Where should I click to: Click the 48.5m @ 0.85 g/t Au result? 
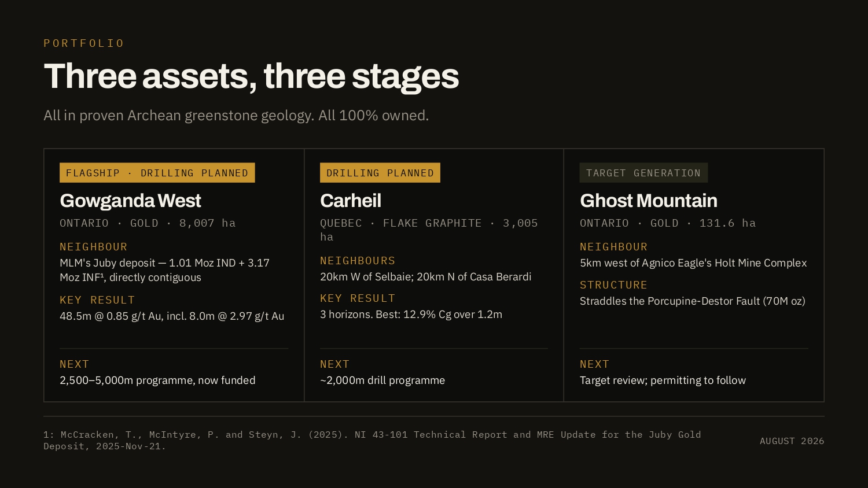point(172,316)
